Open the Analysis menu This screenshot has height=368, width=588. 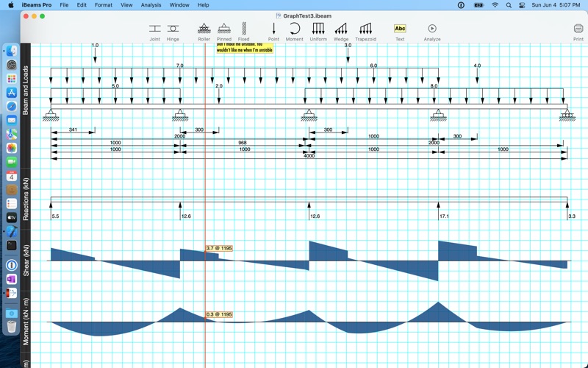(x=151, y=5)
